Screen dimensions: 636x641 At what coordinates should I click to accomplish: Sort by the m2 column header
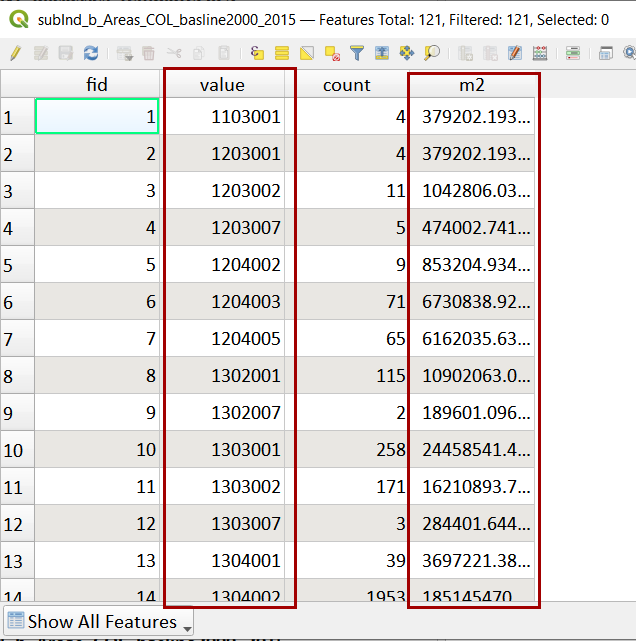(472, 85)
